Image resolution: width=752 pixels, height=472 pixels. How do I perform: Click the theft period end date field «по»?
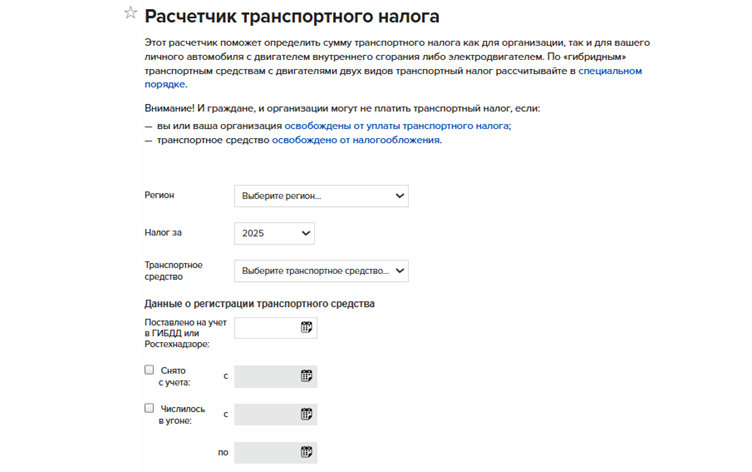(266, 452)
